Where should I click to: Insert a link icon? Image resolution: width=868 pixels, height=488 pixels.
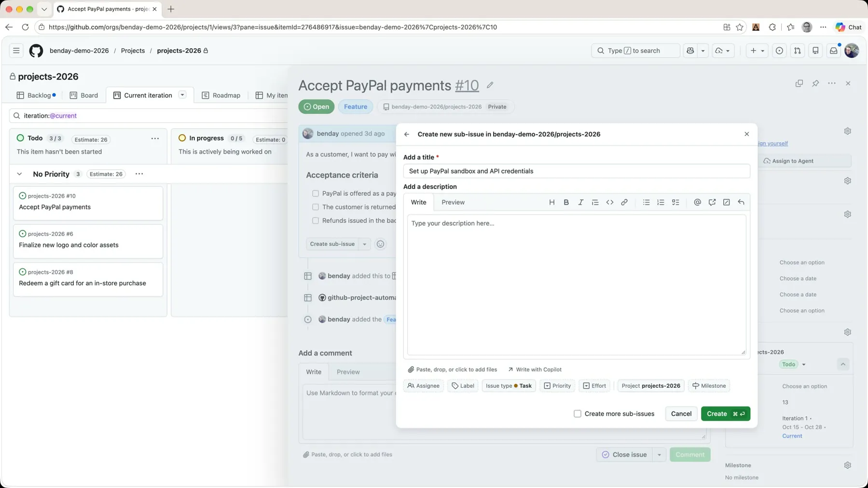click(x=624, y=202)
